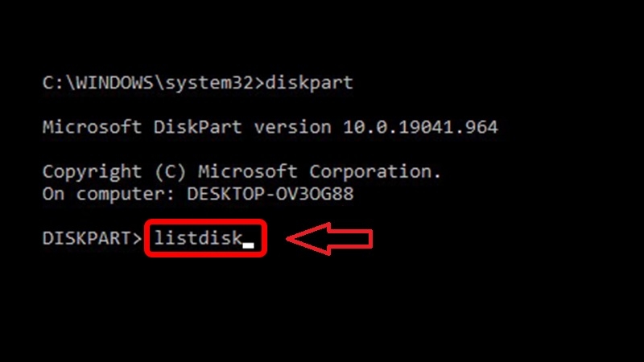
Task: Click the red arrow pointing at listdisk
Action: click(330, 239)
